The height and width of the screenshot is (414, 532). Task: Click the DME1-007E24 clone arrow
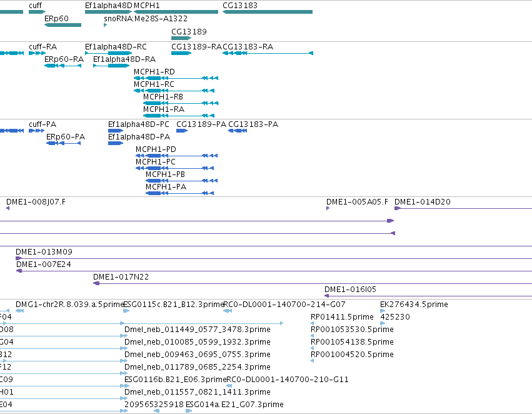(19, 271)
